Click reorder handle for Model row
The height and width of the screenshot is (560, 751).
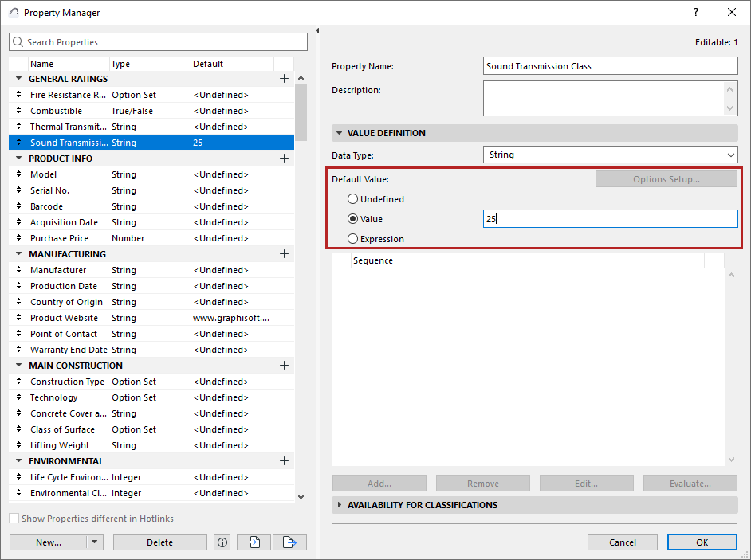18,174
